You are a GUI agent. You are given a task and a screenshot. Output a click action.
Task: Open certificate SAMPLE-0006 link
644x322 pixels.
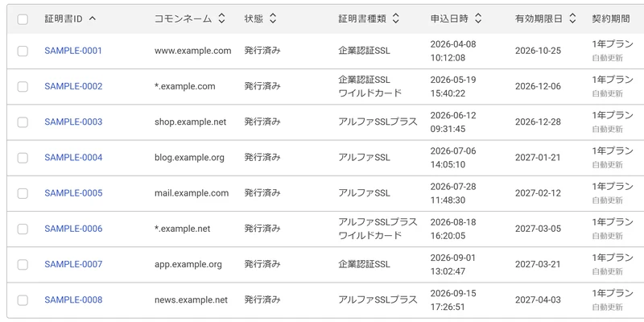click(x=73, y=229)
